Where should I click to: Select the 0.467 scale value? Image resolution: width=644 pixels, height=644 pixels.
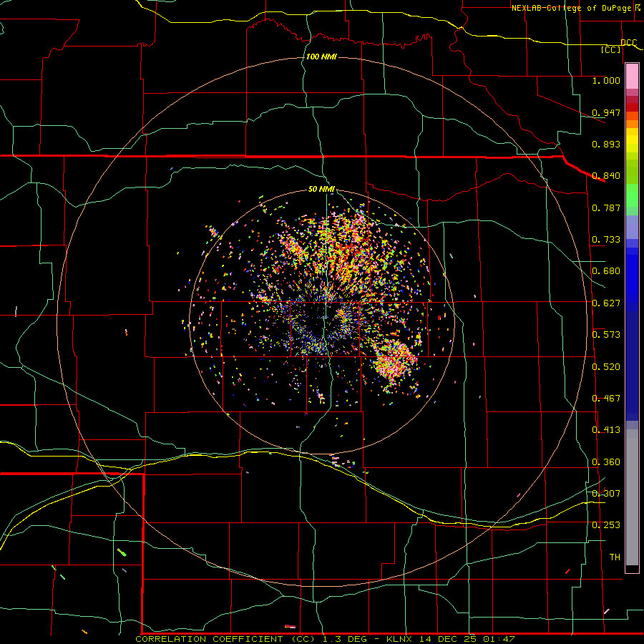[x=606, y=399]
